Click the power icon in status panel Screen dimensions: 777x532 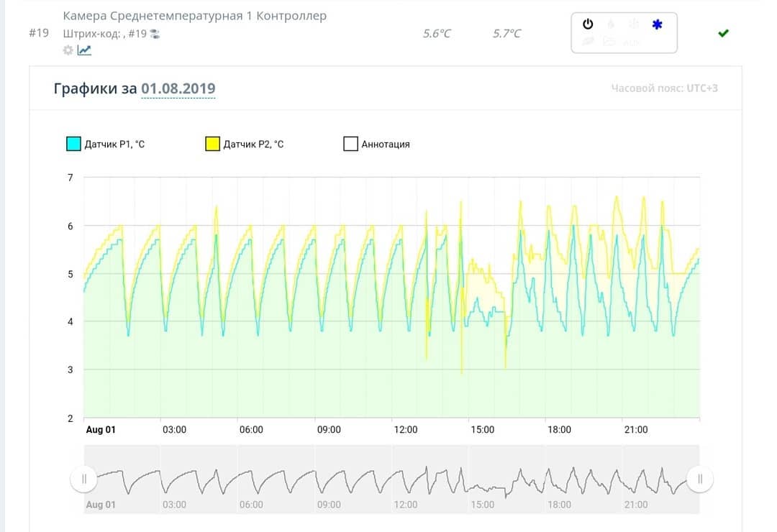tap(588, 24)
